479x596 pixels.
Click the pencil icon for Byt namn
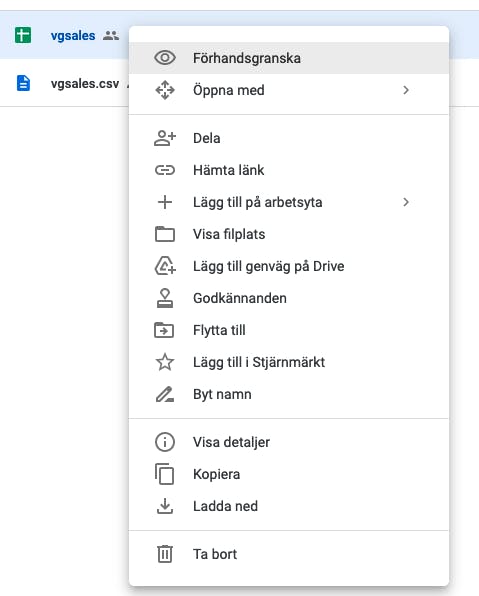pyautogui.click(x=165, y=394)
